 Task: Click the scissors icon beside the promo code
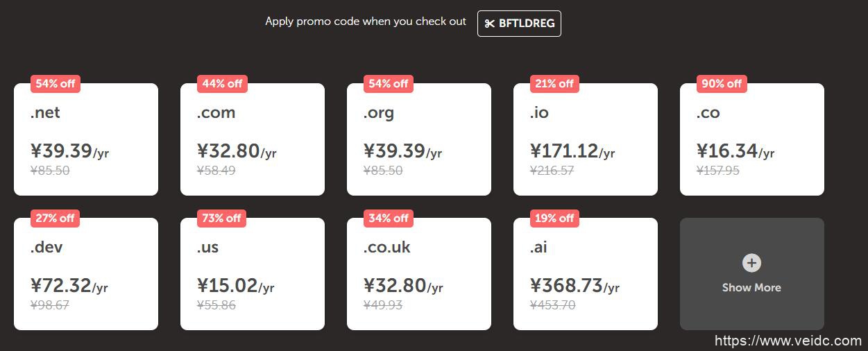click(x=490, y=24)
